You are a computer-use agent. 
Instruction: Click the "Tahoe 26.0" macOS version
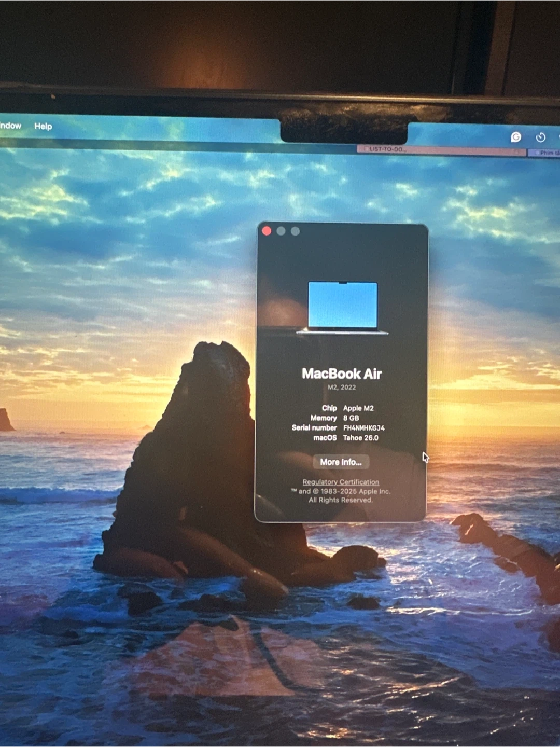coord(361,438)
